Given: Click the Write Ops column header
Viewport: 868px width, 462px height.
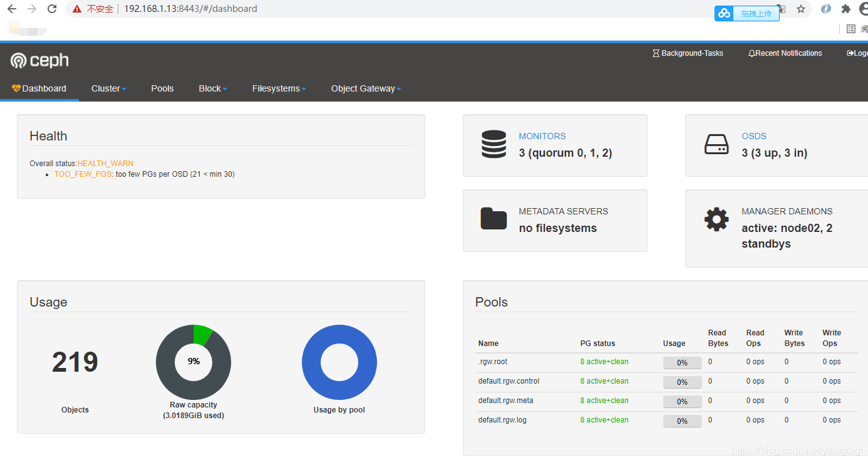Looking at the screenshot, I should coord(832,338).
